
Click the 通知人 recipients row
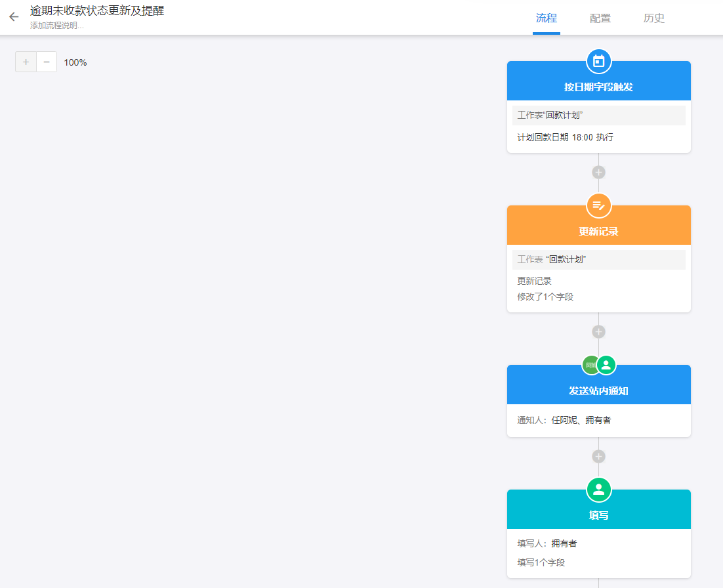564,420
